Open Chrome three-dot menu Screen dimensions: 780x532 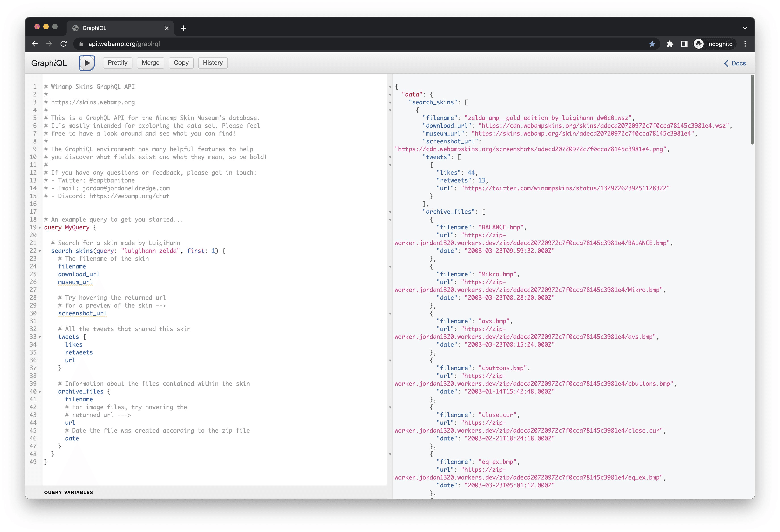coord(745,44)
